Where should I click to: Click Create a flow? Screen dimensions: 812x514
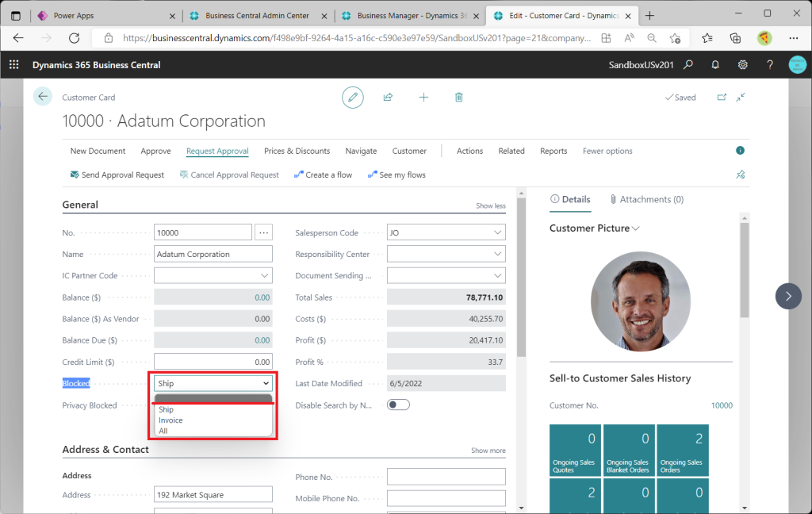coord(324,175)
